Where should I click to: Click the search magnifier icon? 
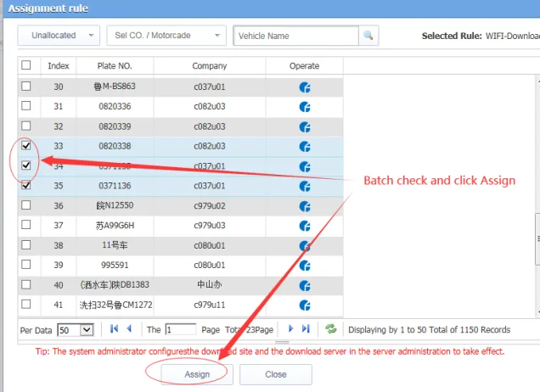(x=368, y=36)
